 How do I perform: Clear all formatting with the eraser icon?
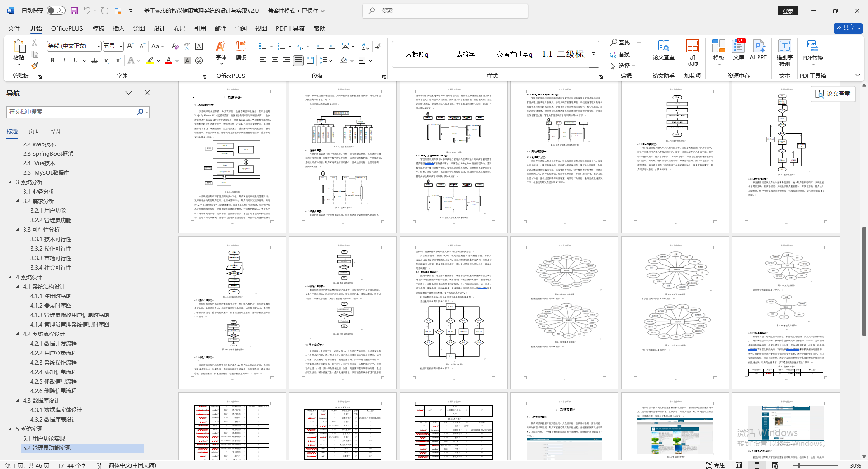click(175, 46)
